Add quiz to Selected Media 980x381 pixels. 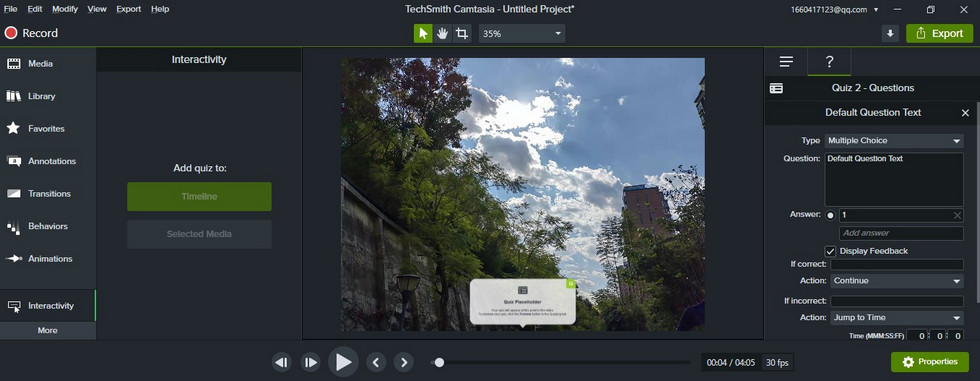[199, 234]
